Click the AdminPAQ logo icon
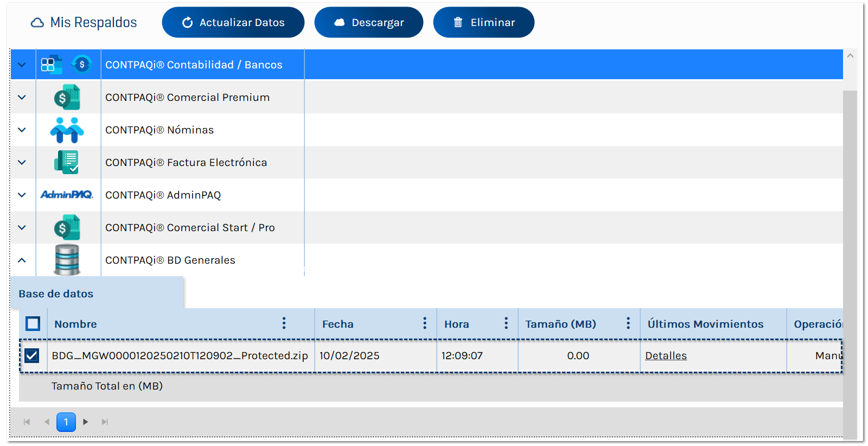 (67, 195)
